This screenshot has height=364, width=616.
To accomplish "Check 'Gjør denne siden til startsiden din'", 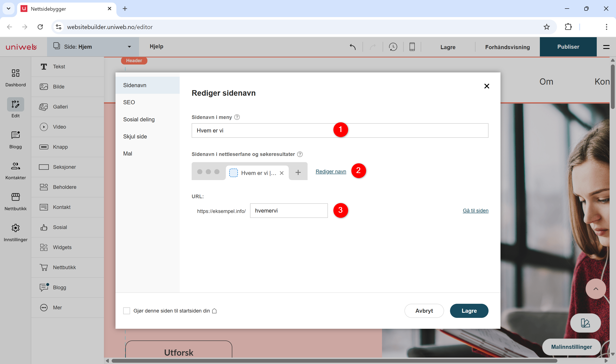I will pos(126,311).
